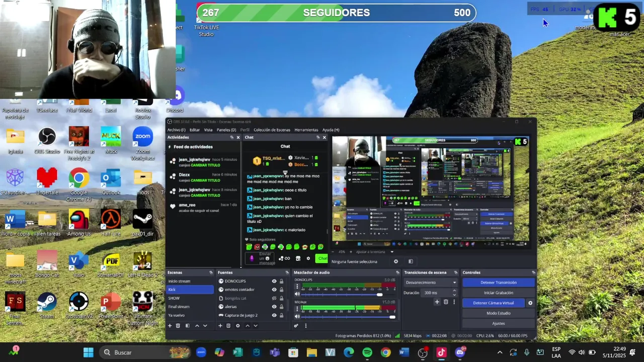This screenshot has width=644, height=362.
Task: Remove transition using trash icon
Action: (x=446, y=302)
